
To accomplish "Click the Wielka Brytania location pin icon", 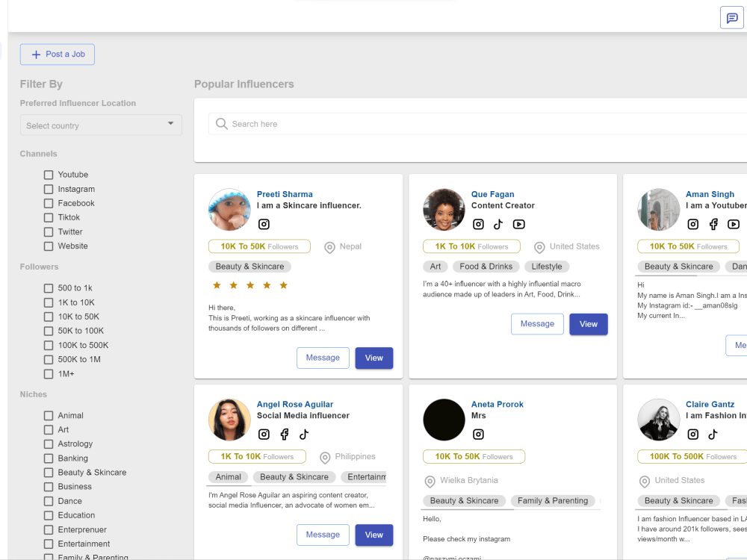I will [x=430, y=482].
